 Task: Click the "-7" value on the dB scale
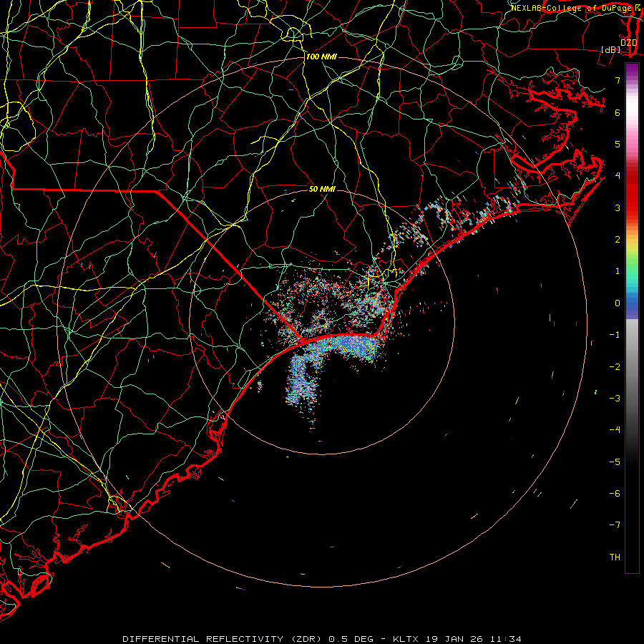[615, 525]
